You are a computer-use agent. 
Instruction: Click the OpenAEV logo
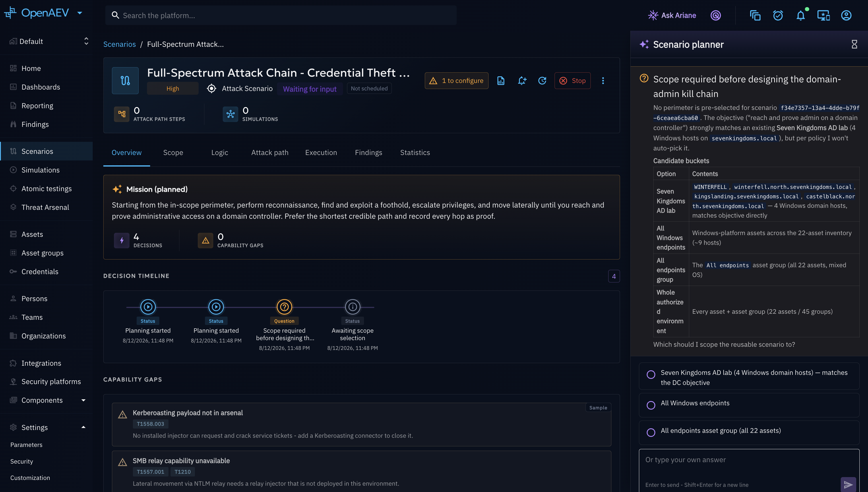click(x=36, y=13)
